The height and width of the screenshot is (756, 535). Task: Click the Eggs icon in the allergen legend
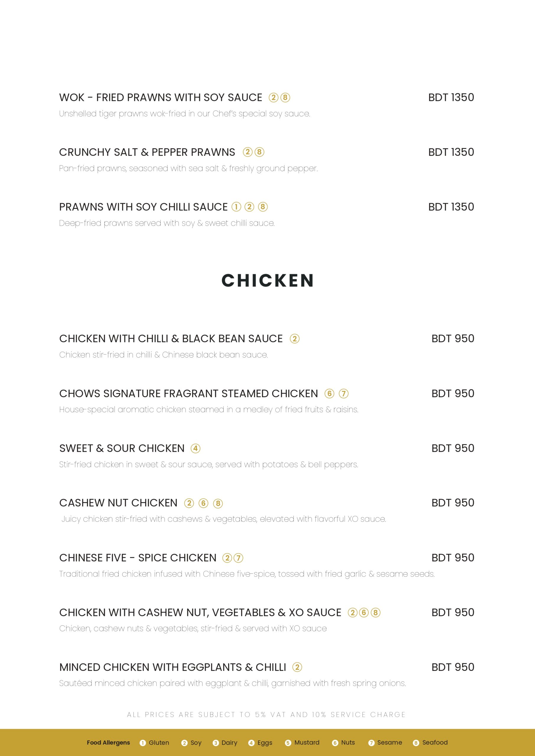click(x=251, y=743)
